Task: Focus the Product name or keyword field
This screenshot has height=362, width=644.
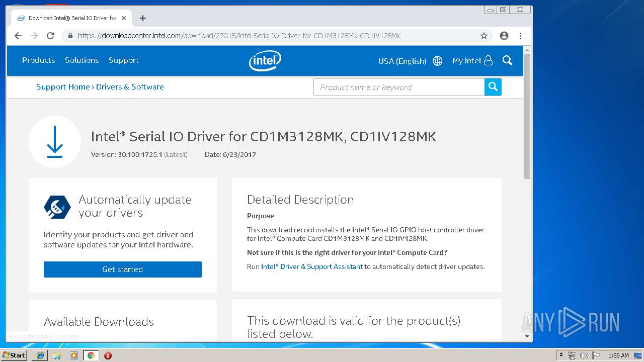Action: (x=399, y=87)
